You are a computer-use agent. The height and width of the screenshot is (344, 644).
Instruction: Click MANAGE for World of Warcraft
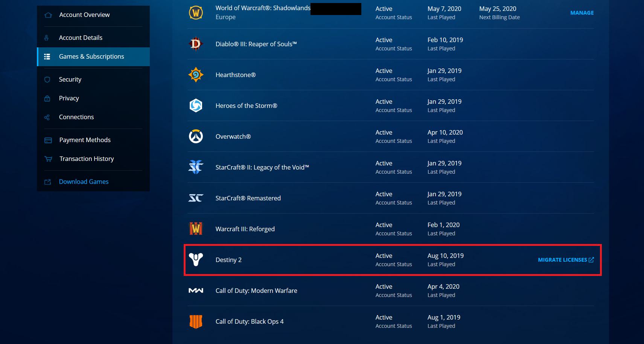pyautogui.click(x=582, y=13)
